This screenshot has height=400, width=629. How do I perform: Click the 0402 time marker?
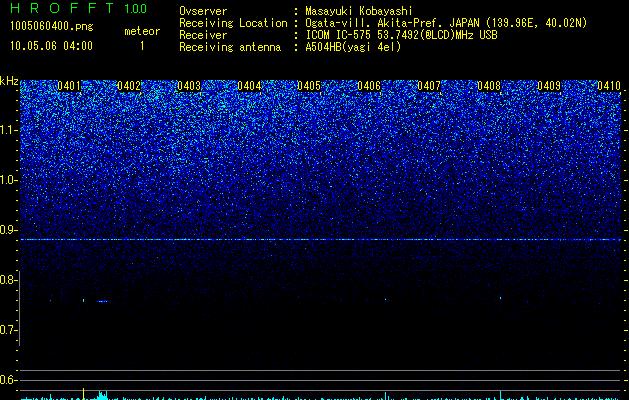pyautogui.click(x=129, y=86)
